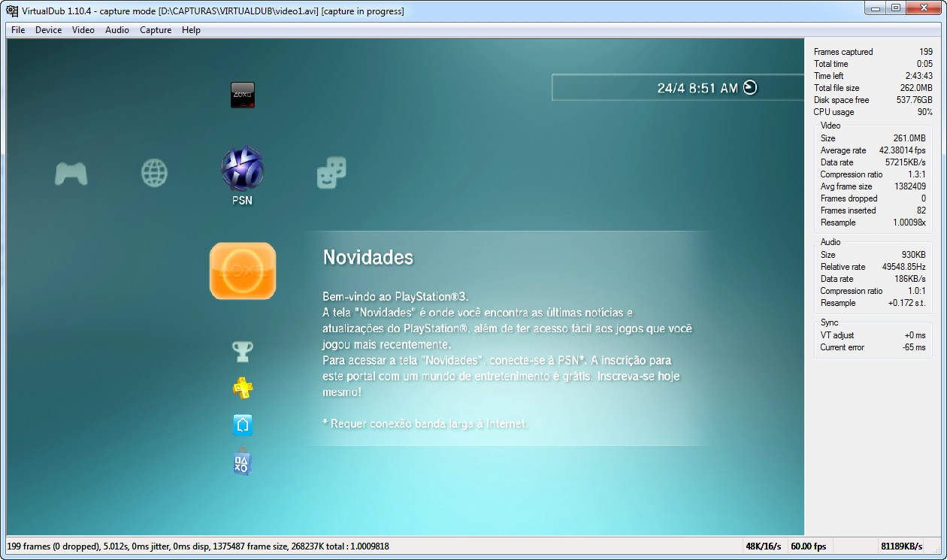Select the dark icon above PSN
Screen dimensions: 947x560
(242, 95)
